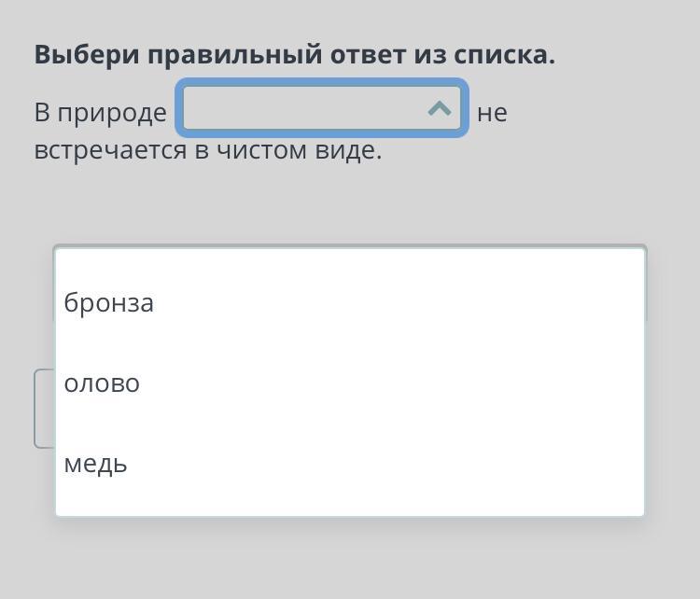Click the partially hidden button behind the list

tap(43, 409)
